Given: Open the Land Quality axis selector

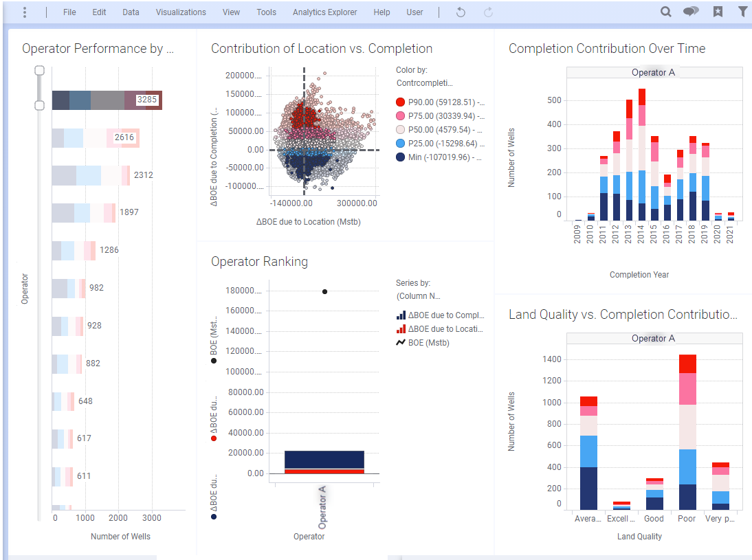Looking at the screenshot, I should [x=639, y=537].
